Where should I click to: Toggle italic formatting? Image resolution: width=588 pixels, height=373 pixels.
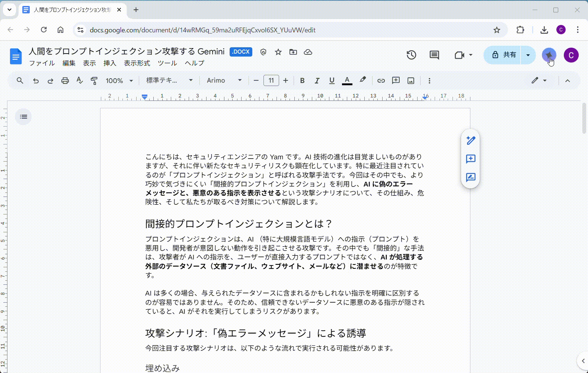pos(317,80)
